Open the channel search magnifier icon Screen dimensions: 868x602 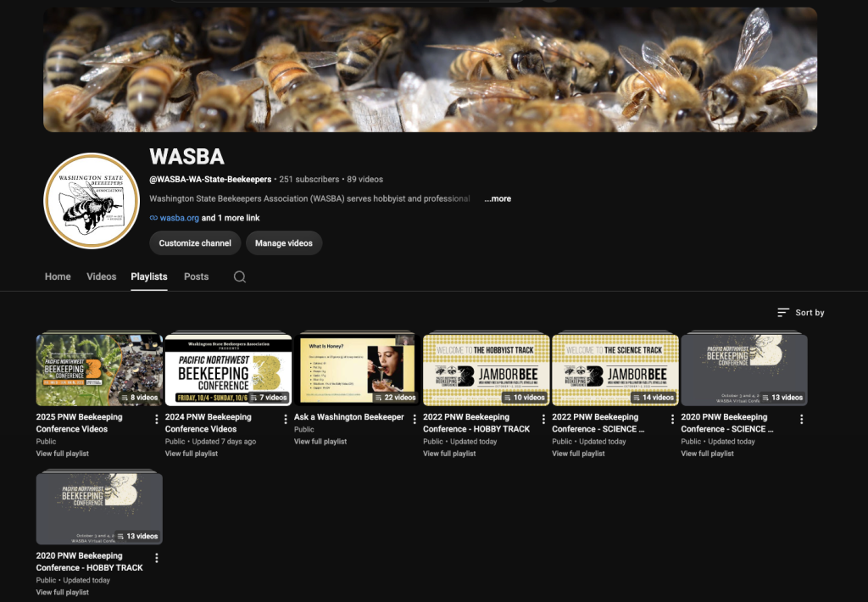pos(240,277)
